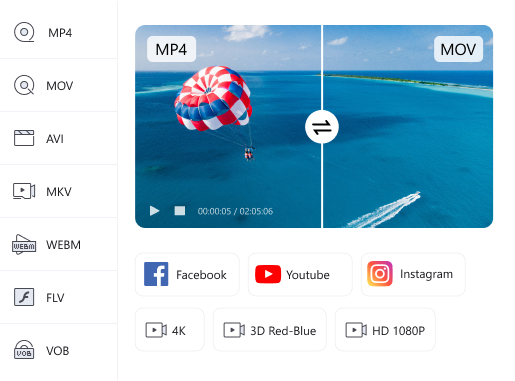This screenshot has height=381, width=515.
Task: Click the MOV badge on preview
Action: (458, 49)
